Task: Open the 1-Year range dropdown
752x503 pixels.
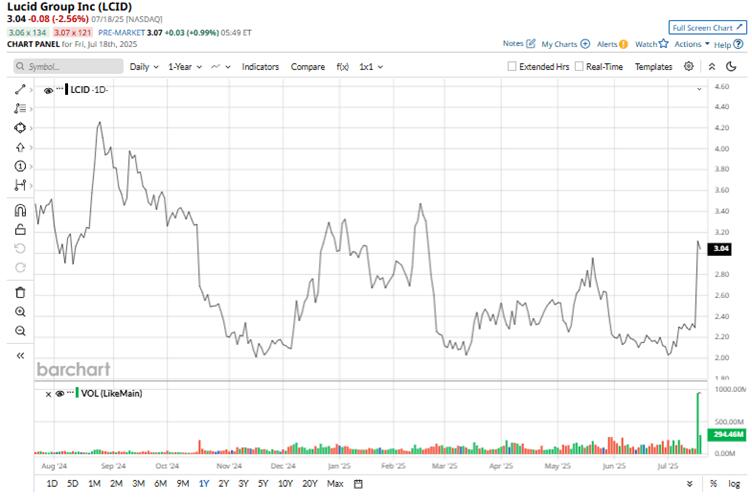Action: pos(185,67)
